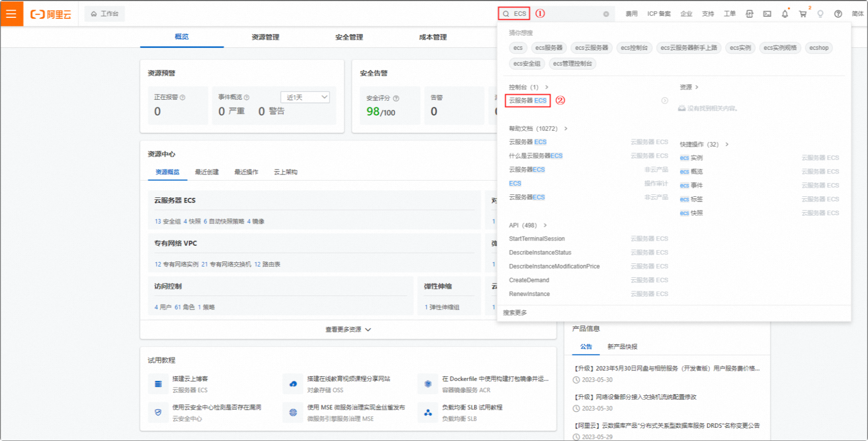The height and width of the screenshot is (441, 868).
Task: Select the 最近操作 tab in 资源中心
Action: tap(246, 172)
